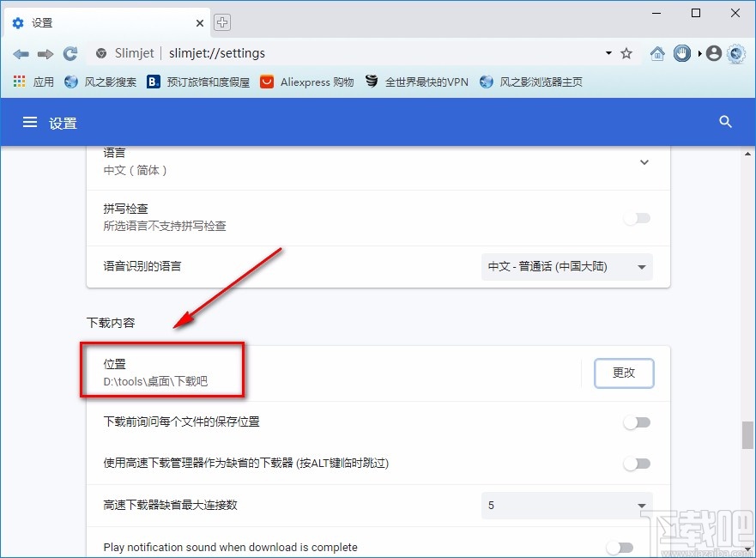Open the user profile avatar icon
The image size is (756, 558).
pos(714,53)
